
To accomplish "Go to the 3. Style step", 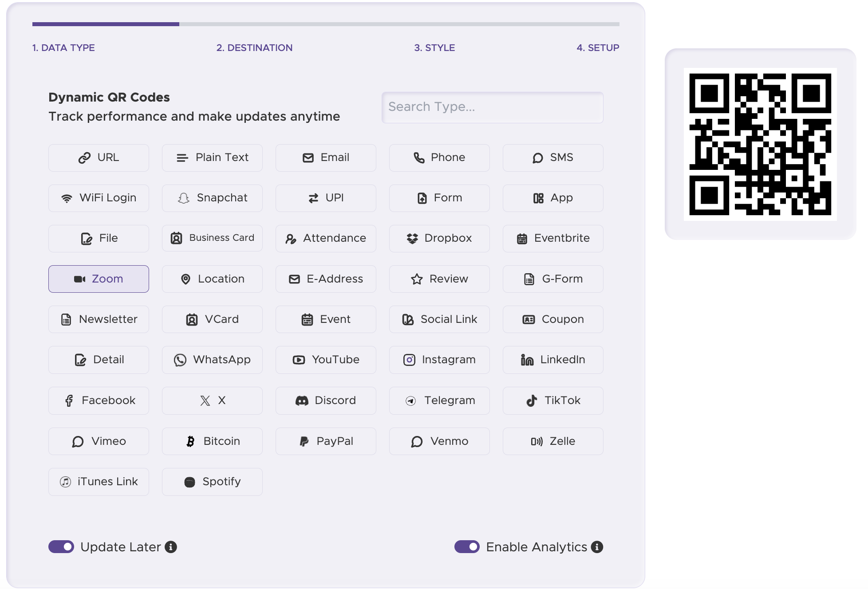I will click(434, 47).
